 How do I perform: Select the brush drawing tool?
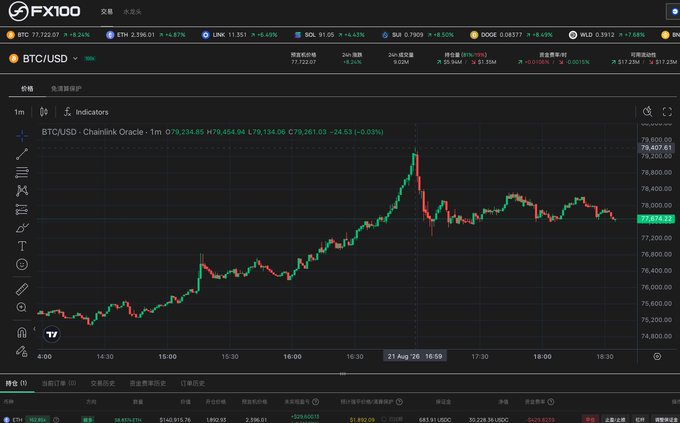(x=22, y=227)
